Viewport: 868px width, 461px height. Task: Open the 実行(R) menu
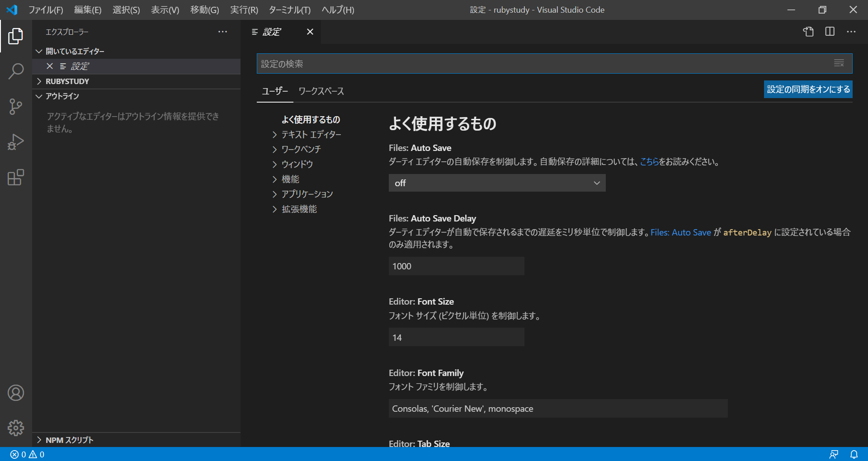pyautogui.click(x=244, y=9)
